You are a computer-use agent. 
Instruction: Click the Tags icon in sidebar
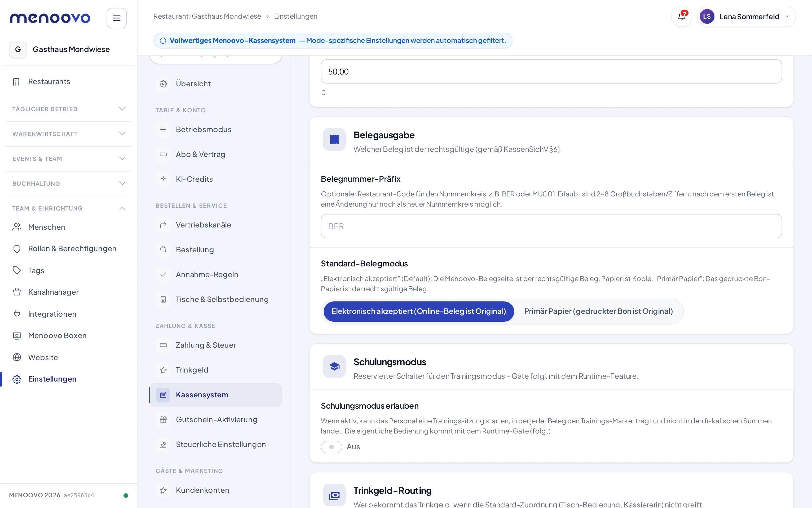pyautogui.click(x=17, y=270)
